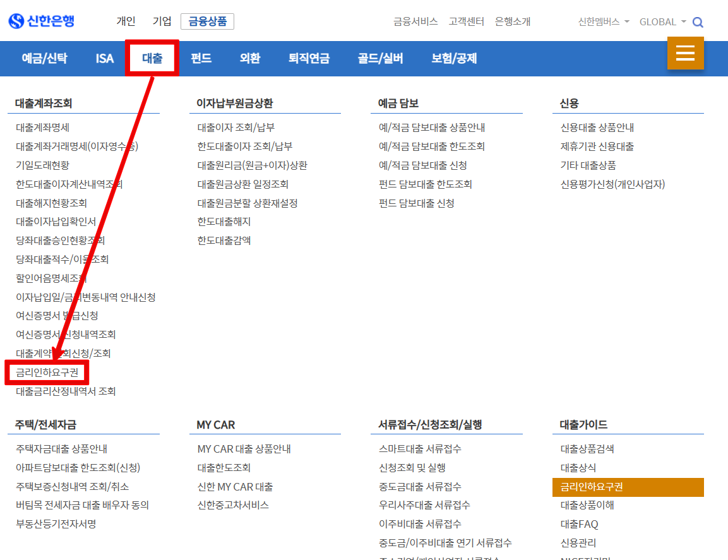Open 신한중고차서비스 link
The image size is (728, 560).
coord(232,505)
